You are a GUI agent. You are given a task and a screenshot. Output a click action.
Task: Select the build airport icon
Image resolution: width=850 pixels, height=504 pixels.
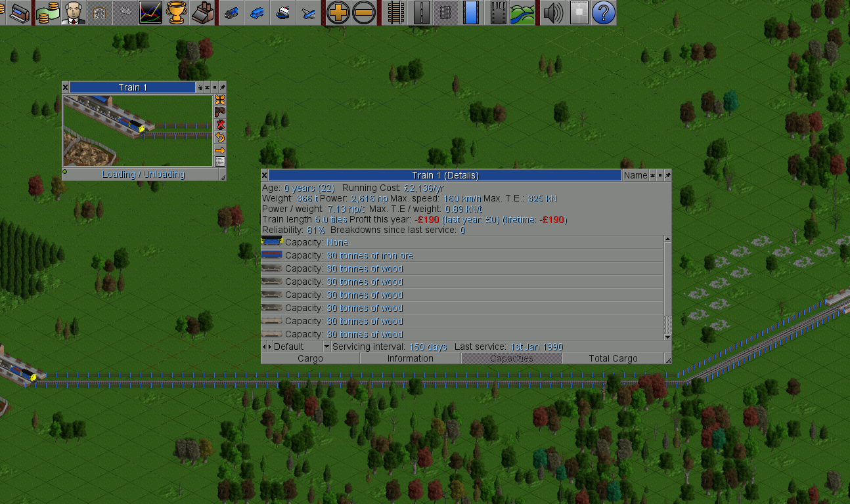498,12
